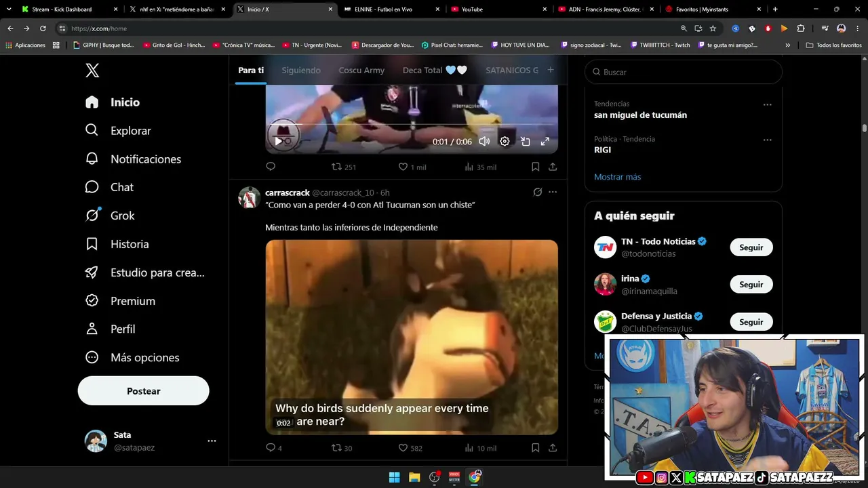Reload the page in the browser
The height and width of the screenshot is (488, 868).
[43, 28]
